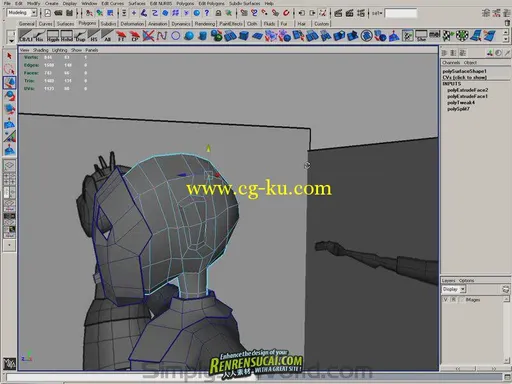Activate the Scale tool in toolbox
512x384 pixels.
point(9,109)
